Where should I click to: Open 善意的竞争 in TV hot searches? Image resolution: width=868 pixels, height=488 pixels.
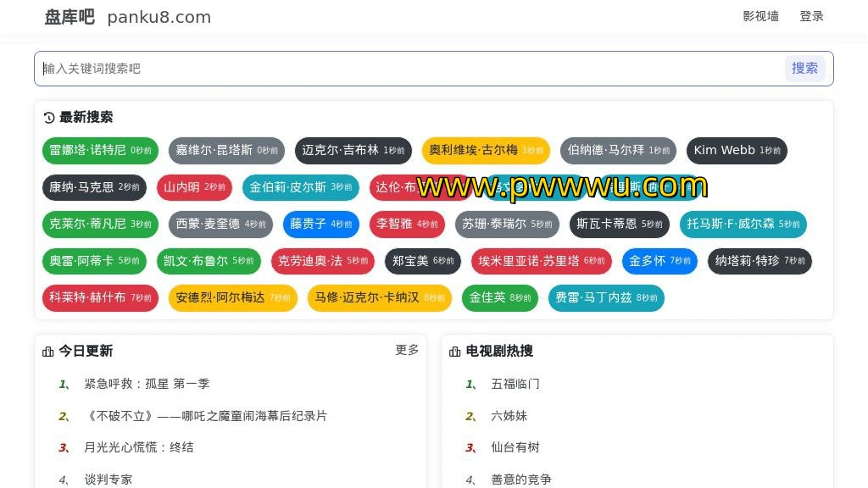coord(521,480)
